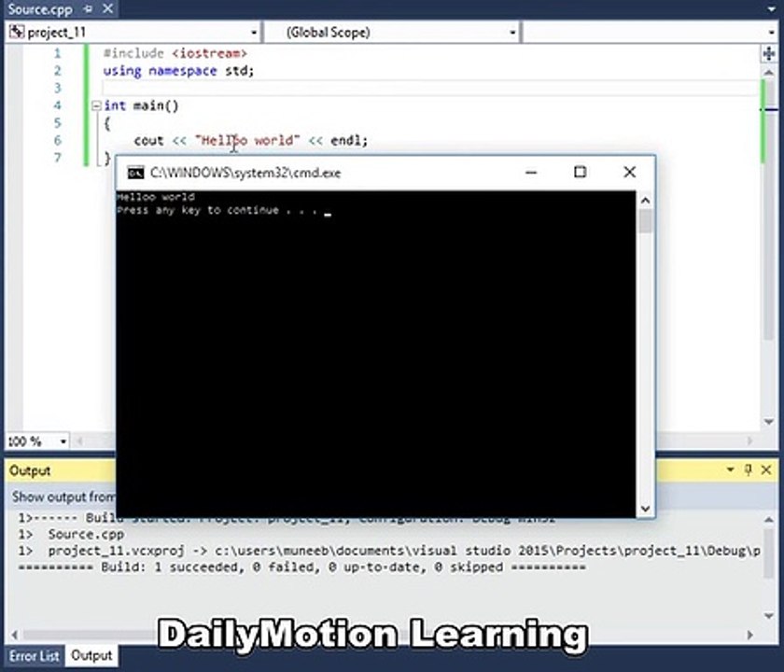Collapse the main() code block
Image resolution: width=784 pixels, height=672 pixels.
96,105
